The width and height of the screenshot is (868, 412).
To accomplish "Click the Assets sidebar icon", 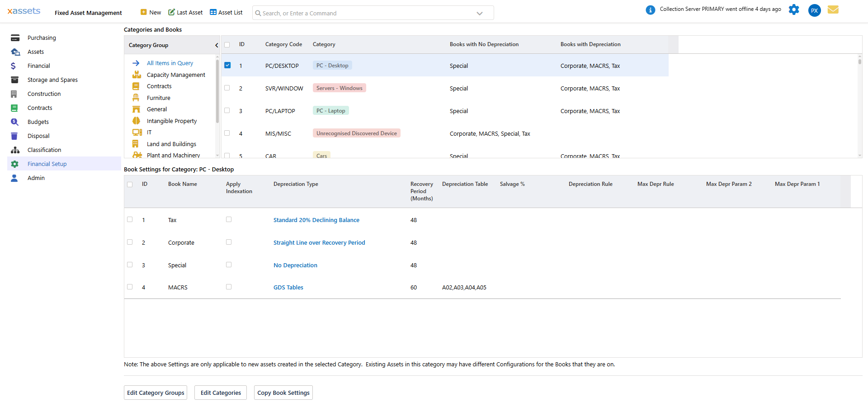I will point(15,52).
